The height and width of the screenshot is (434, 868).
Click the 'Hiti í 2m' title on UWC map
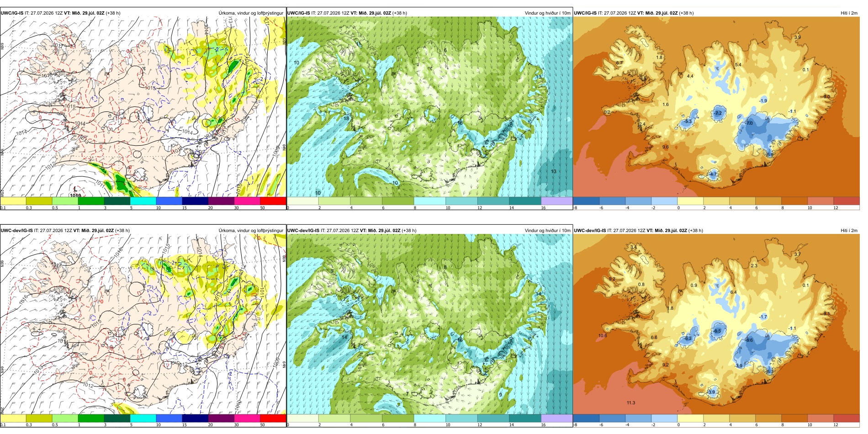coord(849,13)
